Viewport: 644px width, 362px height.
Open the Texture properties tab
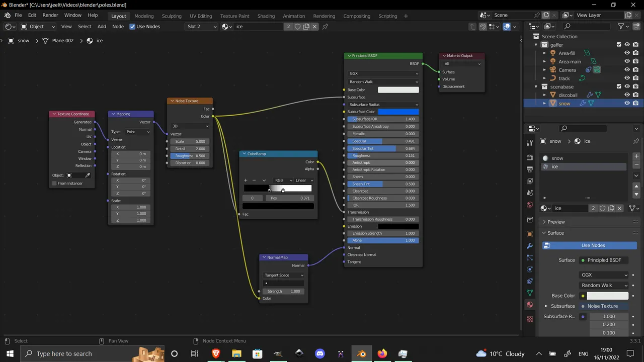pos(530,319)
